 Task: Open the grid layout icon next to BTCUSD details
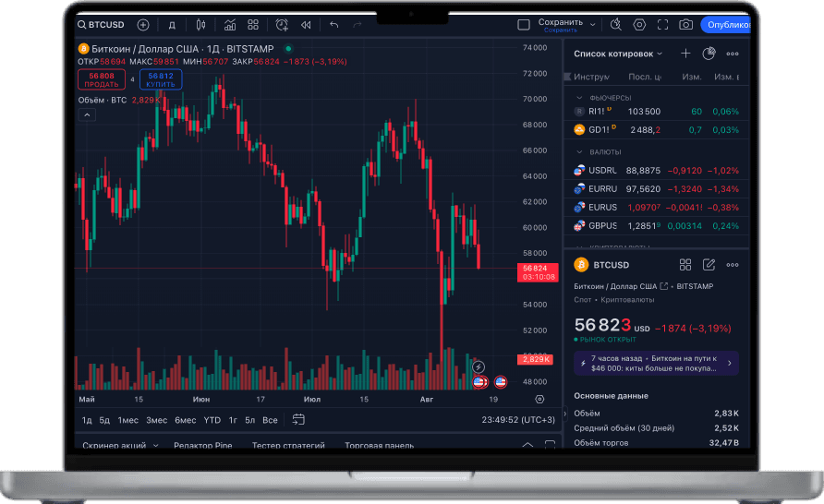(685, 265)
